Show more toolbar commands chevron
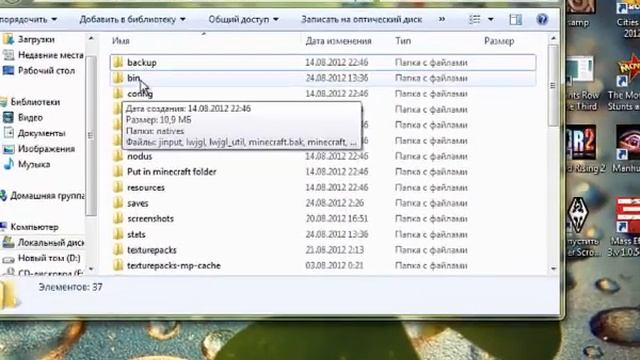 (x=442, y=19)
